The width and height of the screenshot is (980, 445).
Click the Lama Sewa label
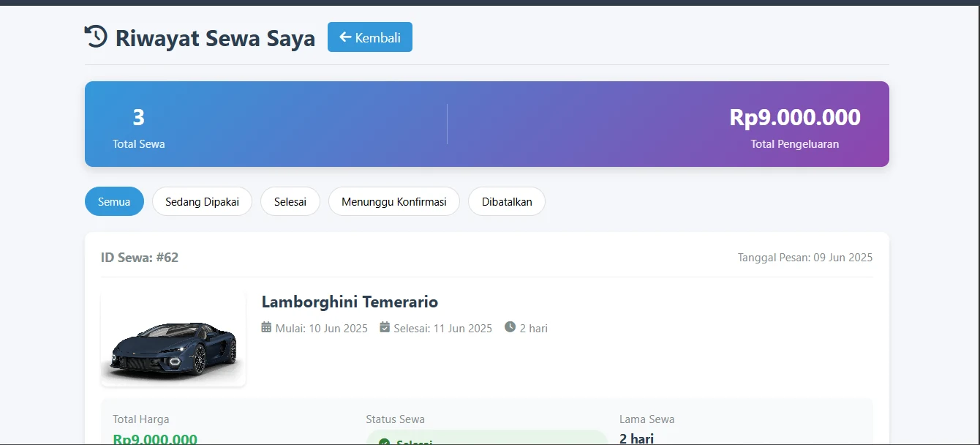[x=647, y=419]
